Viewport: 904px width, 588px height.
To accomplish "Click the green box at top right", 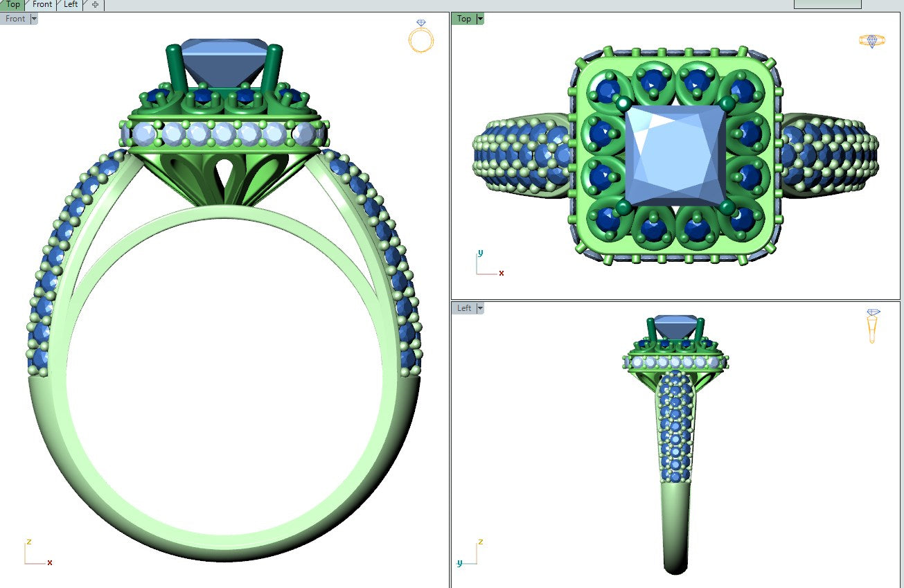I will 827,3.
